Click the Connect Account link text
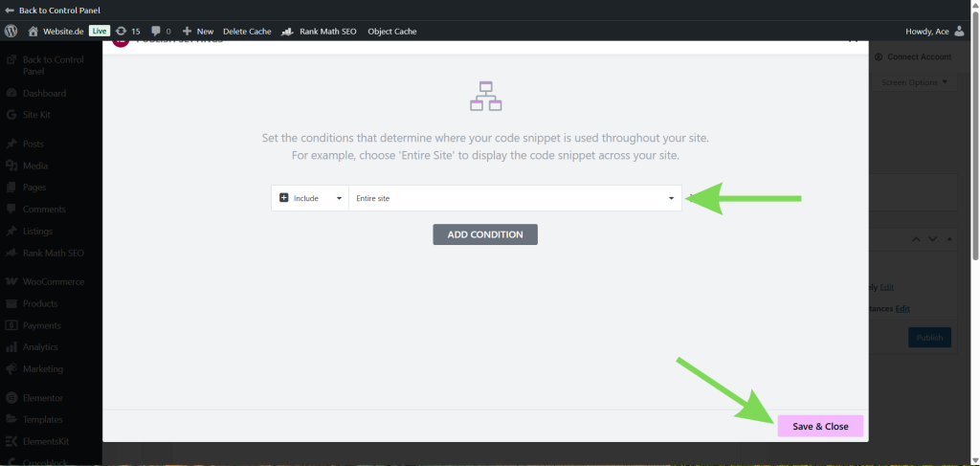Image resolution: width=980 pixels, height=466 pixels. coord(919,56)
